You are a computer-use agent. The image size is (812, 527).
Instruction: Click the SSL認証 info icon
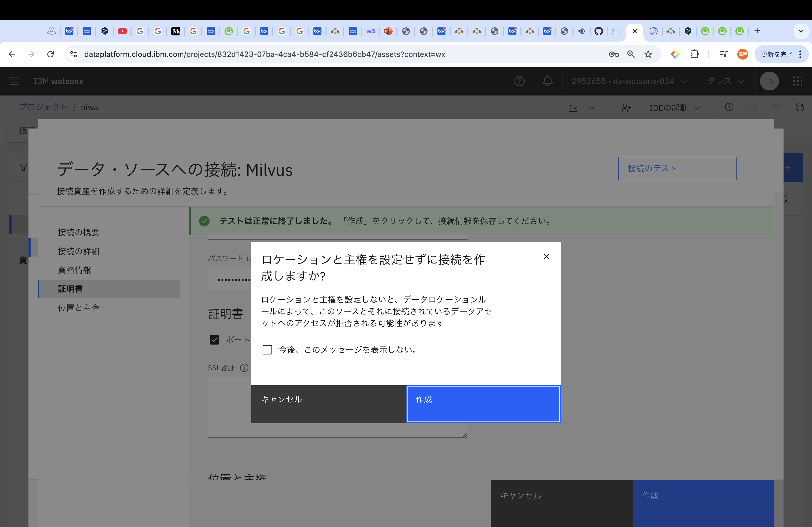(x=244, y=368)
